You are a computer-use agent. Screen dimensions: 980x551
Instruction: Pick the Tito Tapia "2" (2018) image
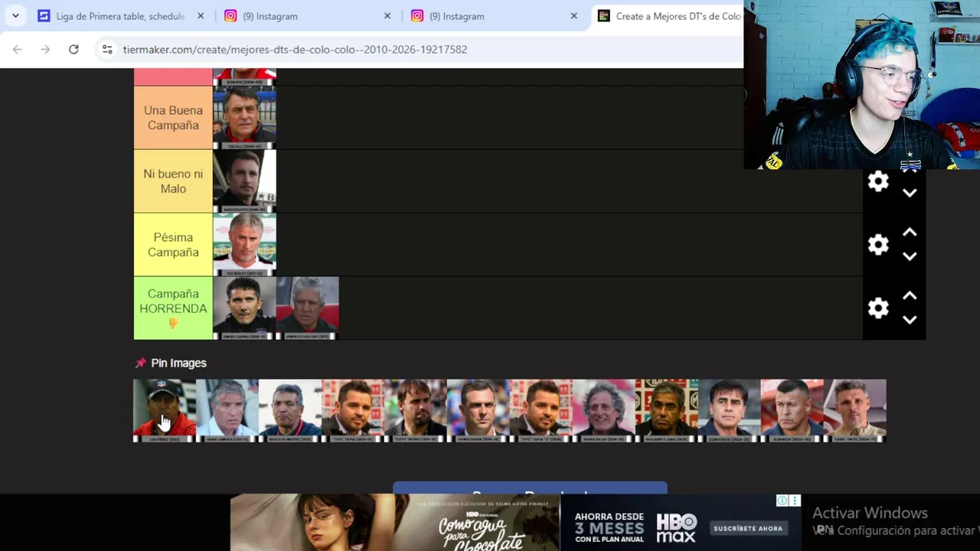coord(541,411)
